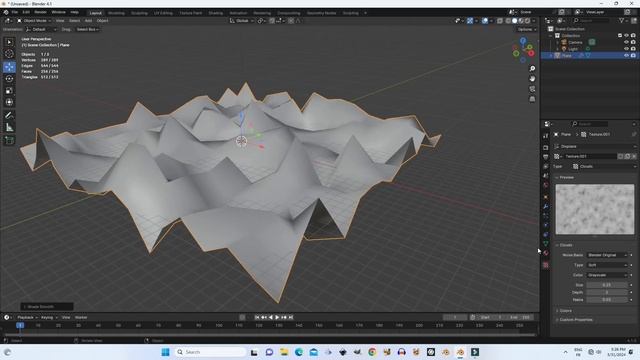Viewport: 640px width, 360px height.
Task: Activate the Transform tool
Action: pyautogui.click(x=9, y=102)
